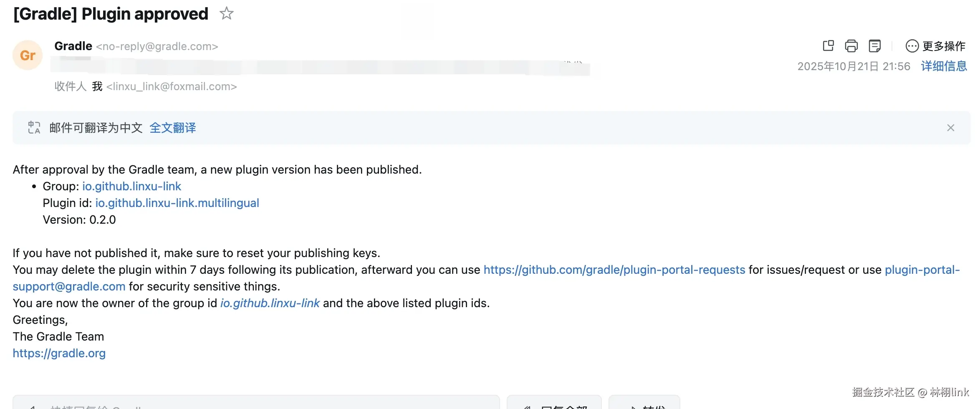Image resolution: width=980 pixels, height=409 pixels.
Task: Open the io.github.linxu-link.multilingual plugin id link
Action: click(177, 203)
